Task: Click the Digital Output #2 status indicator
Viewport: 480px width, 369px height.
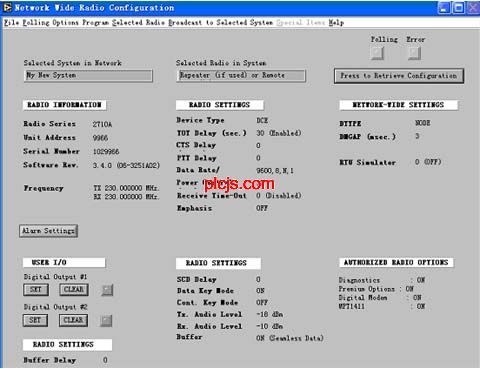Action: coord(106,321)
